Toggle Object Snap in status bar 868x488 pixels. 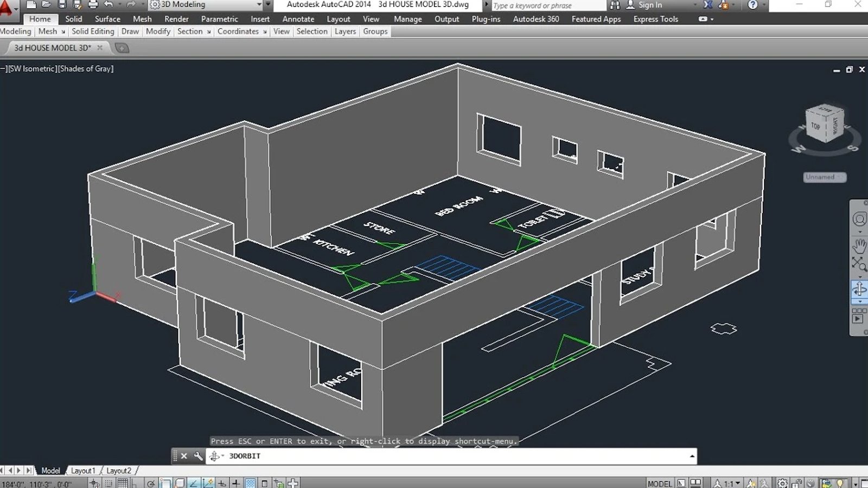[x=165, y=483]
